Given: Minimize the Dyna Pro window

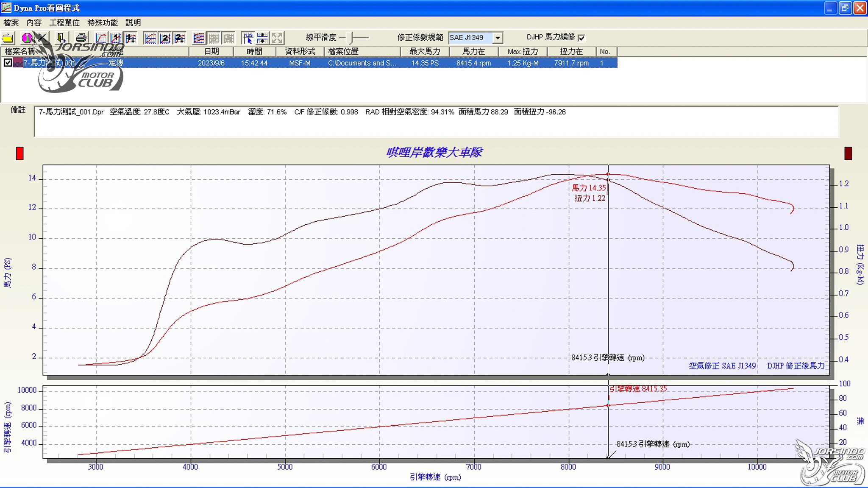Looking at the screenshot, I should [x=830, y=8].
